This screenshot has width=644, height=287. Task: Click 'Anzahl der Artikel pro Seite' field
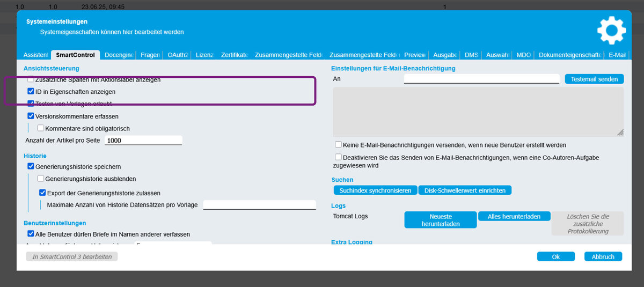(x=143, y=141)
